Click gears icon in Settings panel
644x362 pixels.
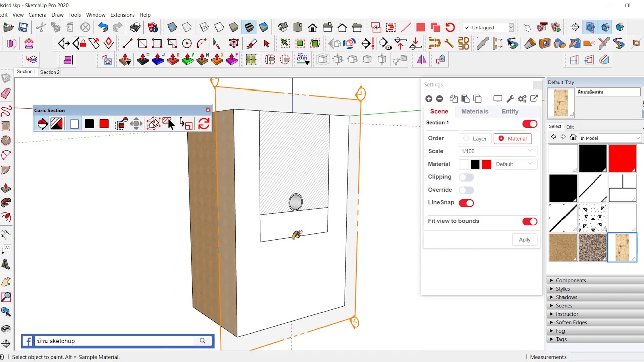522,99
